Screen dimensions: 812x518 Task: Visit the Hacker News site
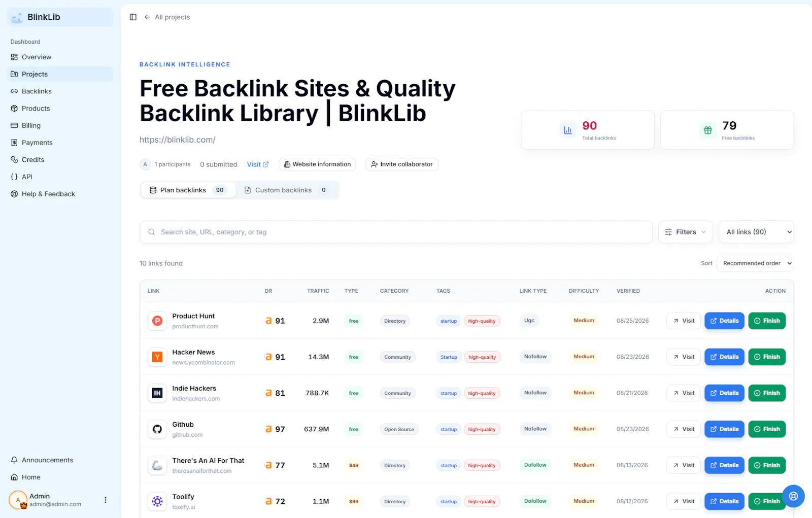point(684,357)
